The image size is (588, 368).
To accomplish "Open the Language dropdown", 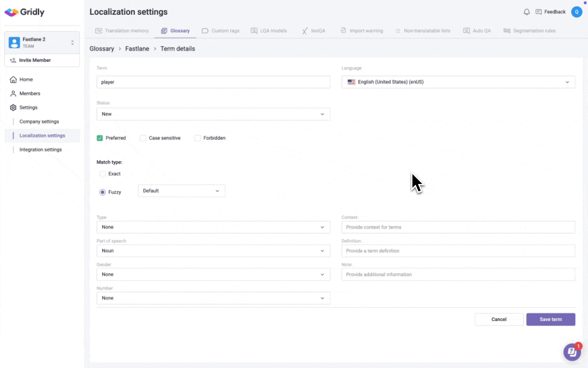I will tap(458, 82).
